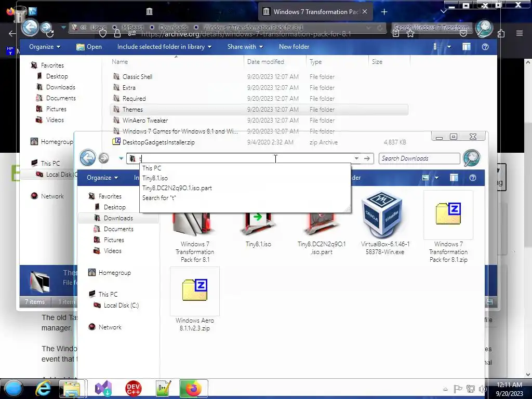This screenshot has width=532, height=399.
Task: Toggle preview pane in front Downloads window
Action: tap(454, 178)
